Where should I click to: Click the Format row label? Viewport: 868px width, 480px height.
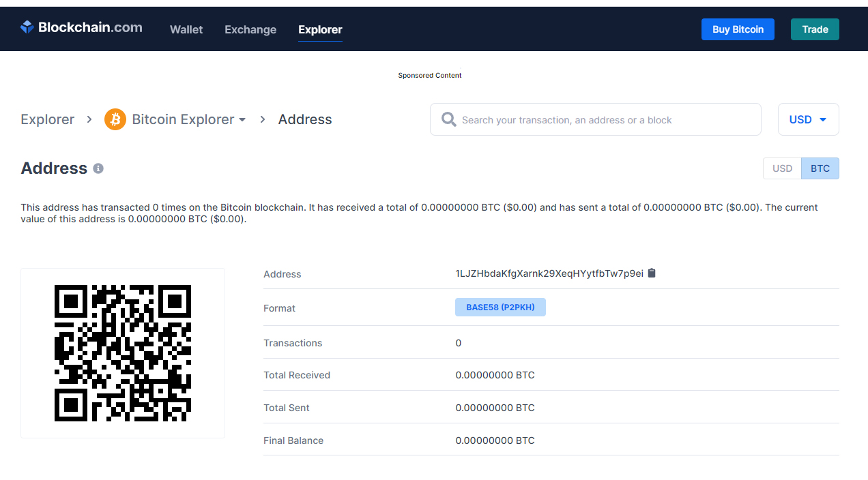coord(280,308)
